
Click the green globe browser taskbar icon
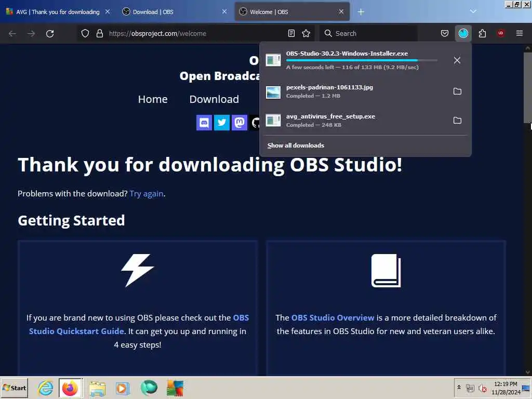pyautogui.click(x=149, y=388)
